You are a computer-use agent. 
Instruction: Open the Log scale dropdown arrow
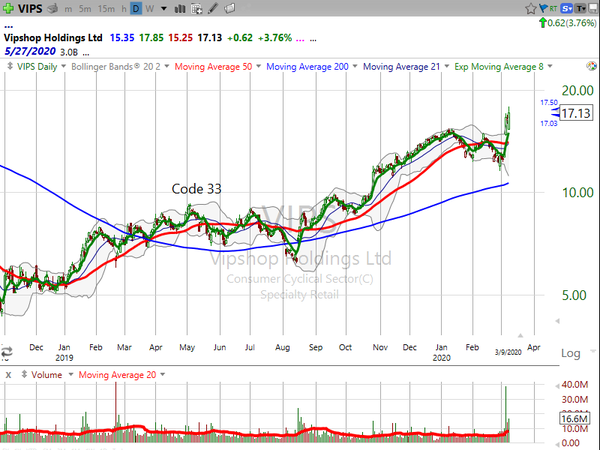[x=593, y=351]
